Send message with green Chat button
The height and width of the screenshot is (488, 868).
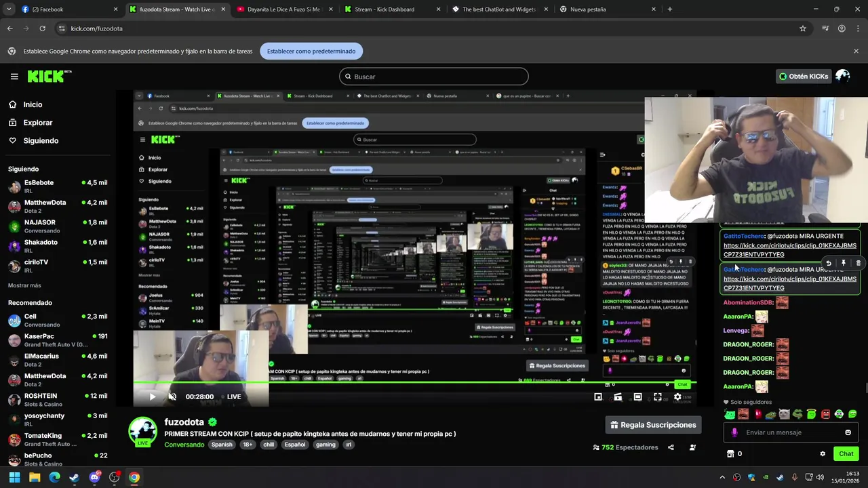[x=846, y=453]
